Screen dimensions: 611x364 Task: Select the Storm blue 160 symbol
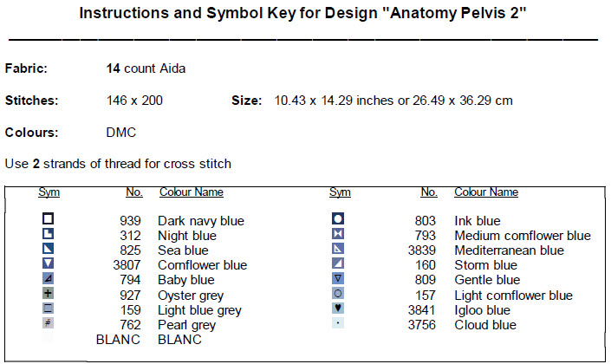(339, 264)
